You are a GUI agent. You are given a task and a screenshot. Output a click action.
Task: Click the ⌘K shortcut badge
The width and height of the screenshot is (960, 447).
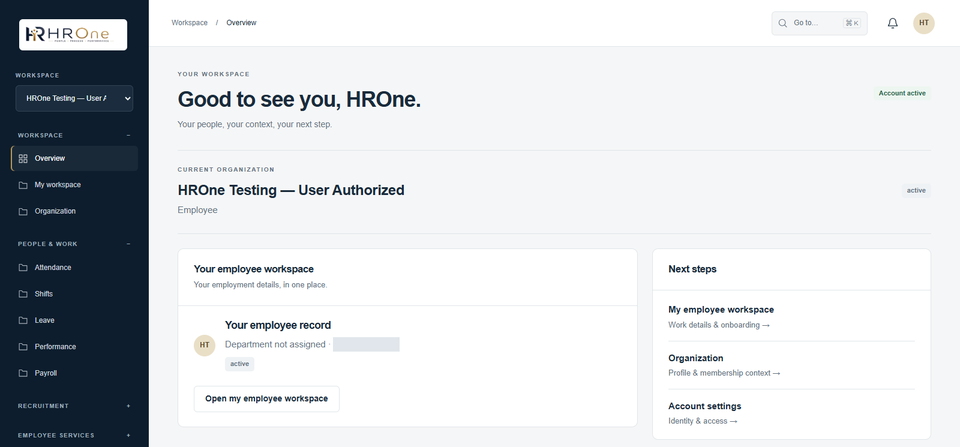click(852, 23)
